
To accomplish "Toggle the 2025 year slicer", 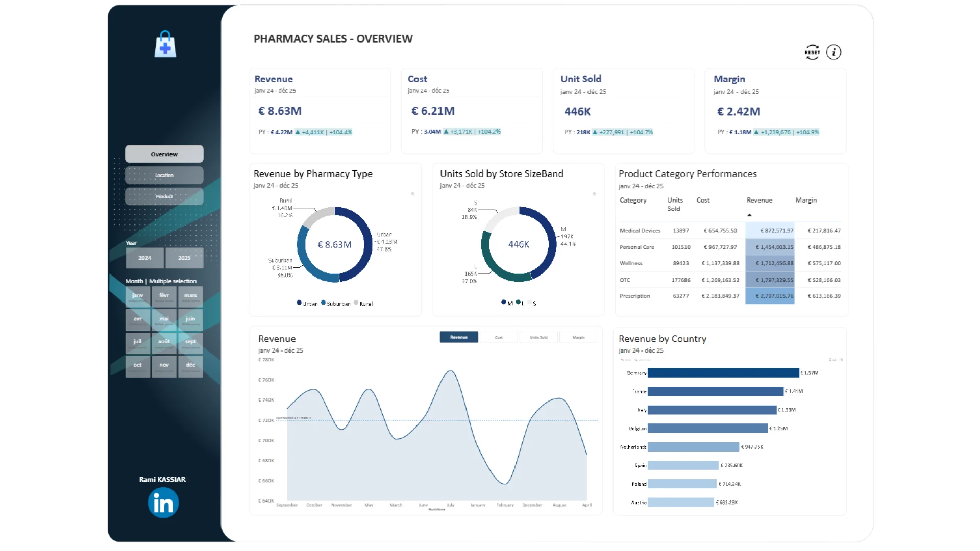I will coord(184,258).
